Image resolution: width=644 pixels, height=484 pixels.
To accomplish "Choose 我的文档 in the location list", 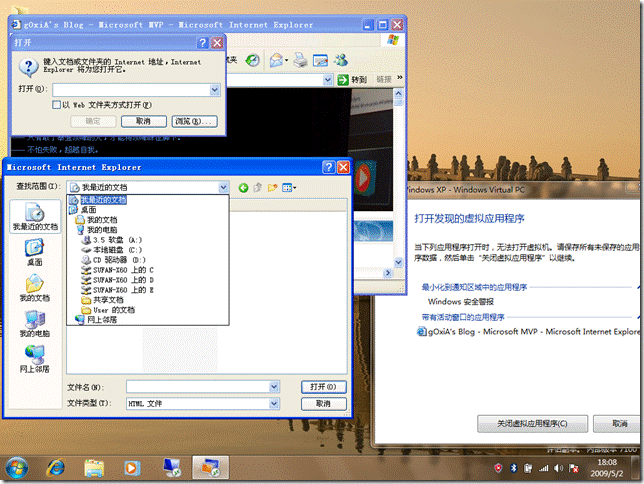I will tap(102, 220).
